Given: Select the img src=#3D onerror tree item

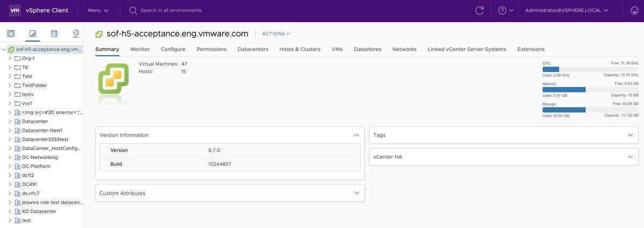Looking at the screenshot, I should [52, 112].
